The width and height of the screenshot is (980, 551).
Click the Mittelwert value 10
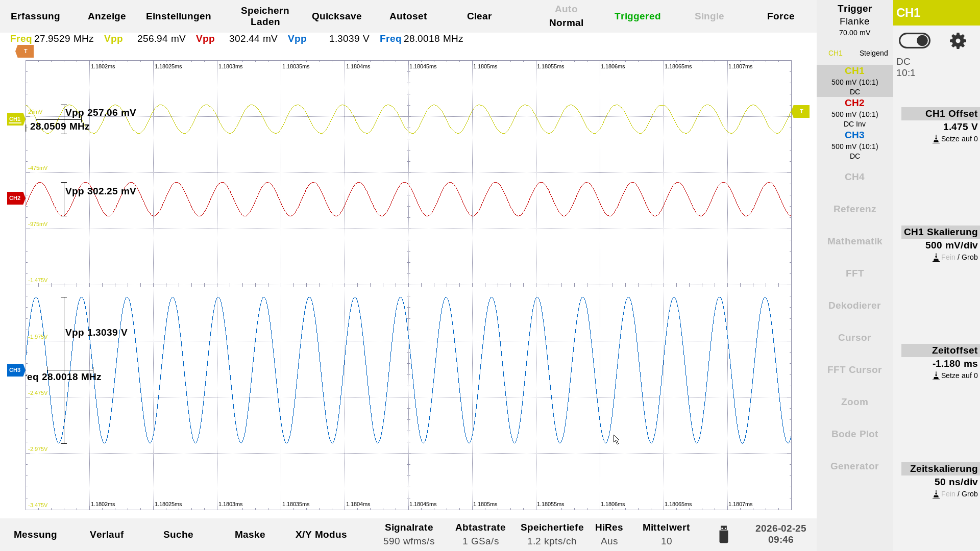[666, 541]
